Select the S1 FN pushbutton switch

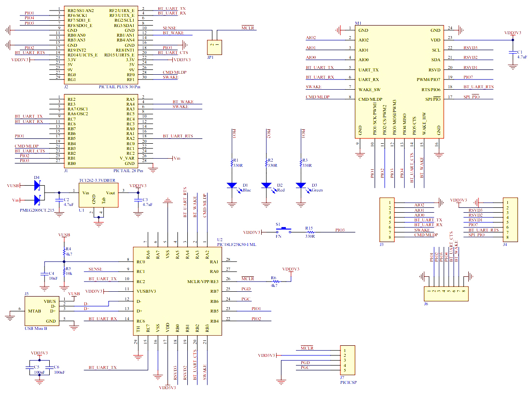click(283, 230)
